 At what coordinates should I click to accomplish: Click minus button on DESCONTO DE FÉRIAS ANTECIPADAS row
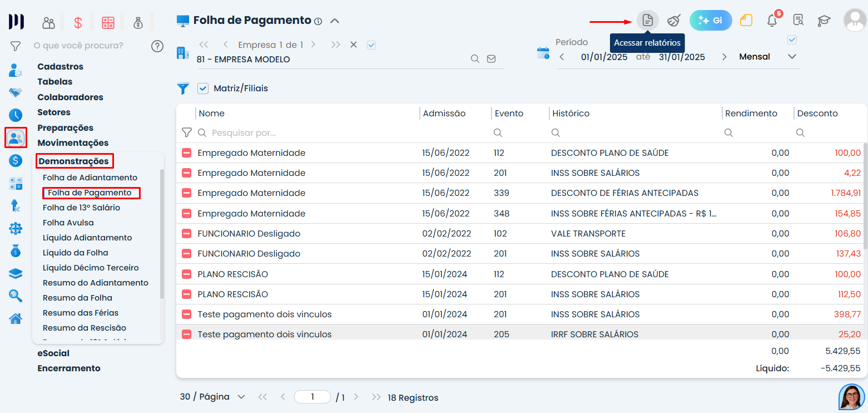(x=186, y=193)
